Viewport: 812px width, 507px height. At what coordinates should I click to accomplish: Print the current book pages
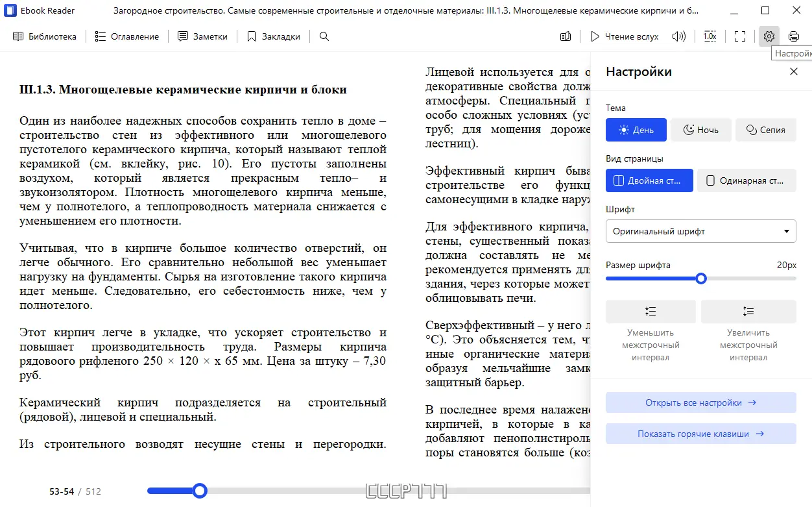pos(794,36)
